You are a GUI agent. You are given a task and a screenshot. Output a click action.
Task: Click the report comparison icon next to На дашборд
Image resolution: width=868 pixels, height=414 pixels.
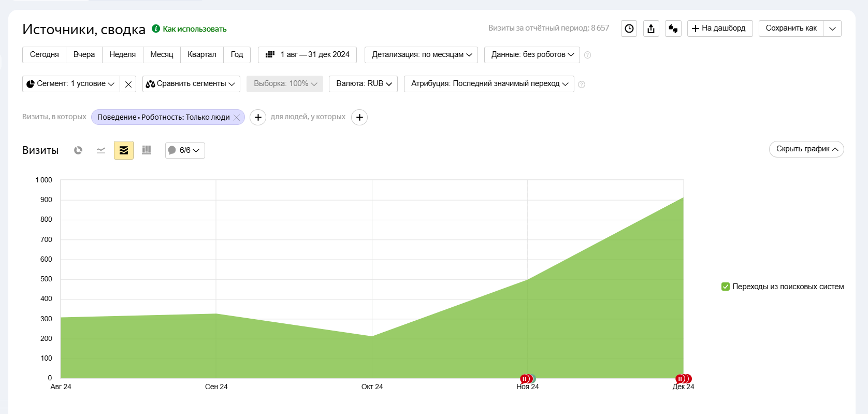[x=673, y=28]
